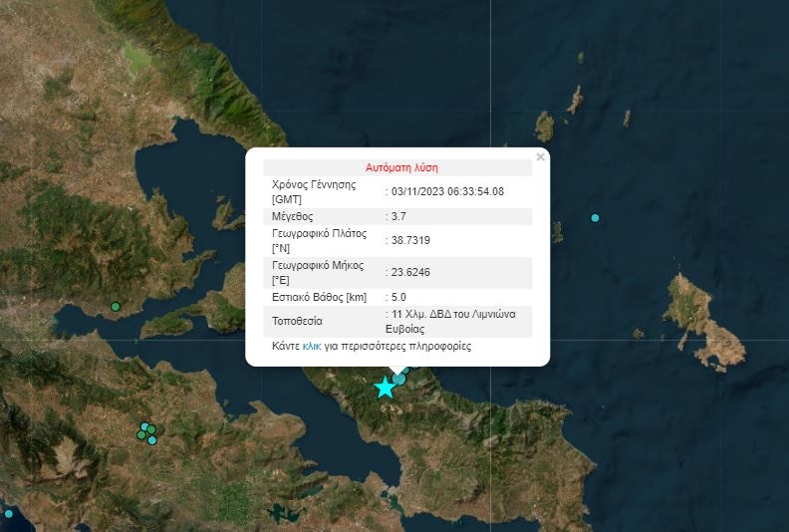Click the 'Τοποθεσία' row label
789x532 pixels.
(297, 321)
